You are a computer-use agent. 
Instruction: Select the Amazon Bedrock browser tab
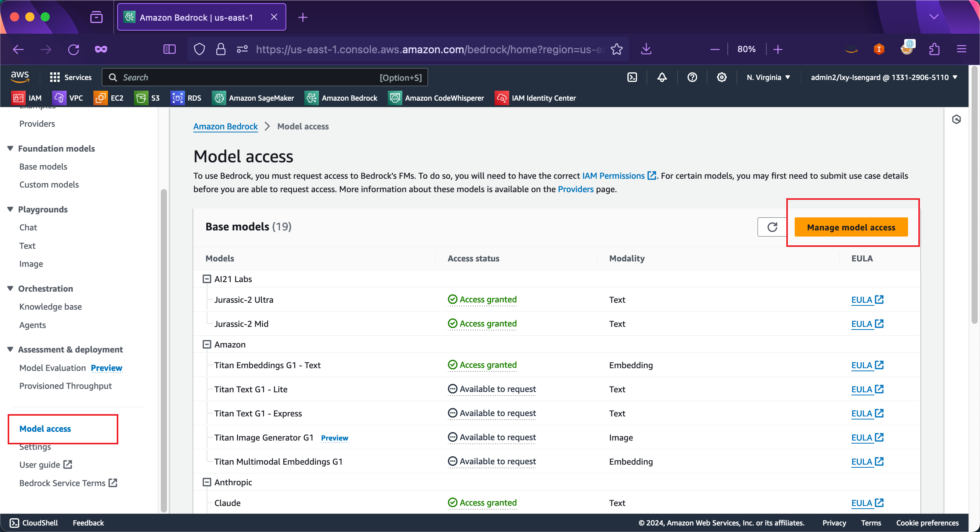(x=202, y=17)
